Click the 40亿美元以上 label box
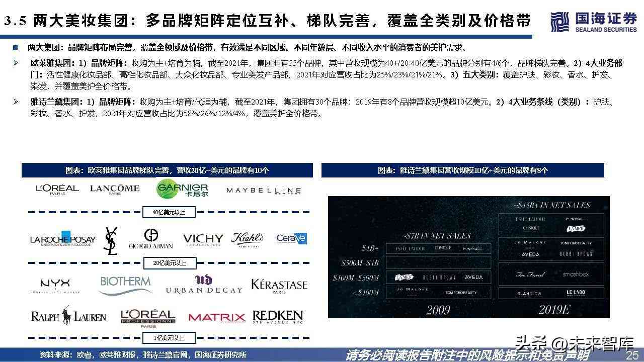The image size is (644, 362). coord(169,212)
